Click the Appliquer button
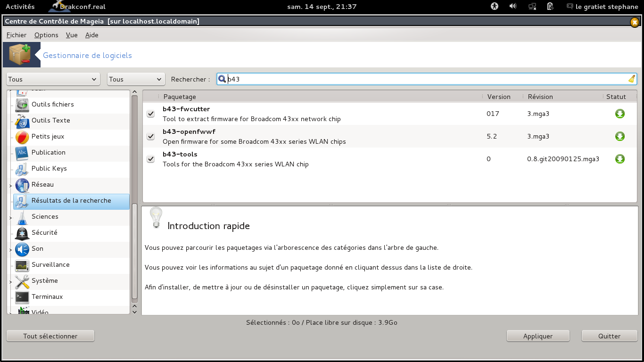This screenshot has width=644, height=362. (538, 336)
